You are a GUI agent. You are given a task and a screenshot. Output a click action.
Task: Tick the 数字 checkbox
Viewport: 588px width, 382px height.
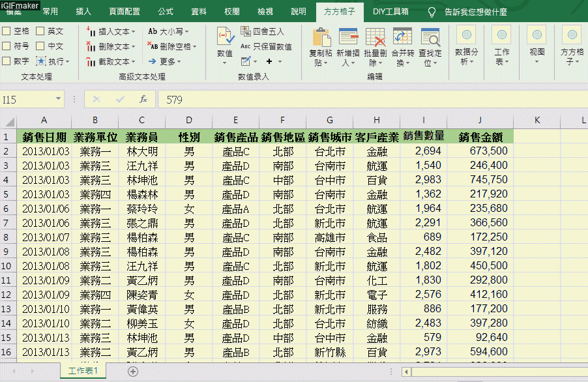click(7, 61)
